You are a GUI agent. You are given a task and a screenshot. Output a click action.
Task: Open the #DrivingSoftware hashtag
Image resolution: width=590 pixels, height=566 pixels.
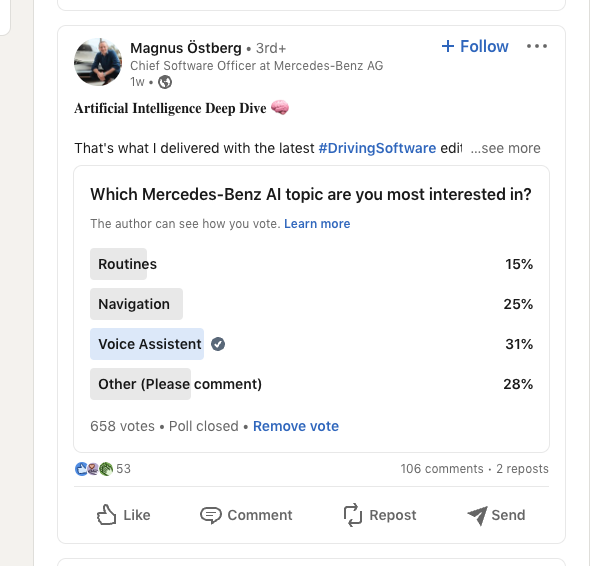377,148
